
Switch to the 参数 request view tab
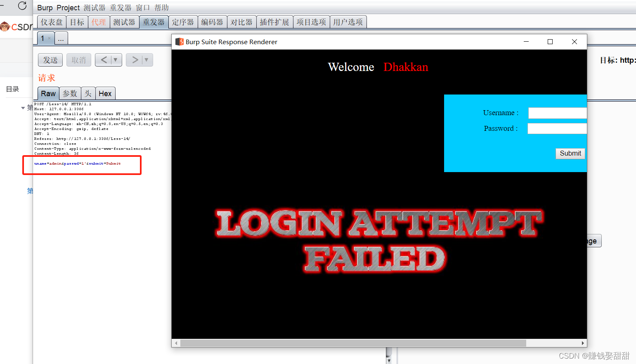point(70,93)
